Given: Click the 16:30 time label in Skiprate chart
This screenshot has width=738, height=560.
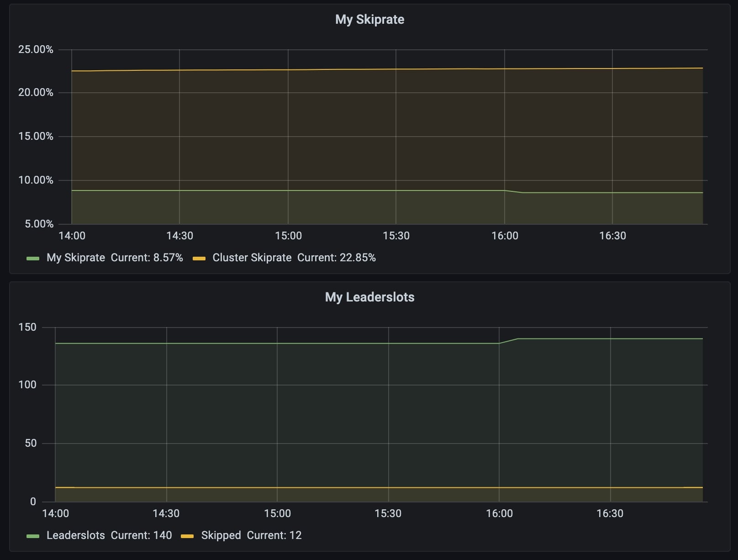Looking at the screenshot, I should pos(612,236).
